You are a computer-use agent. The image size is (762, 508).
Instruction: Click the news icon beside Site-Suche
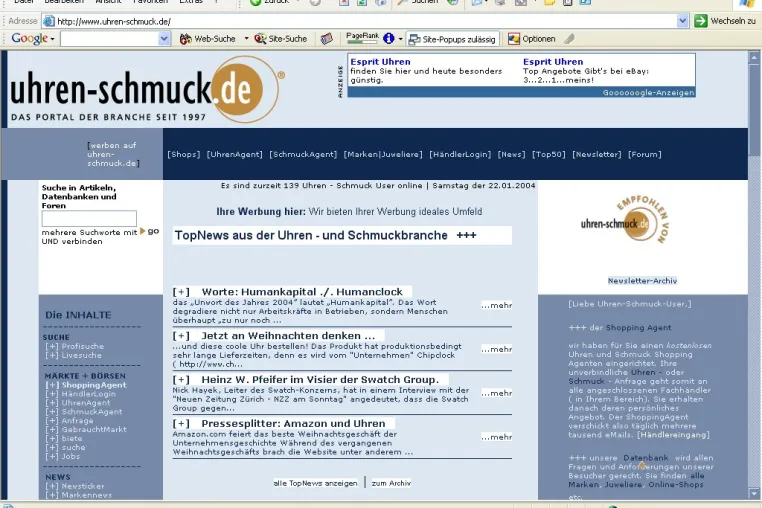click(327, 39)
